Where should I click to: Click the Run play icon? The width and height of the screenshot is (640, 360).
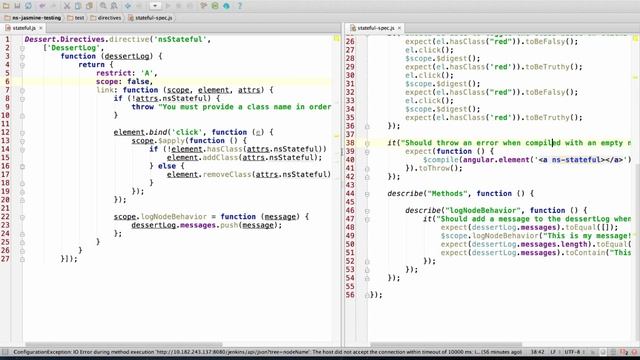pos(168,6)
